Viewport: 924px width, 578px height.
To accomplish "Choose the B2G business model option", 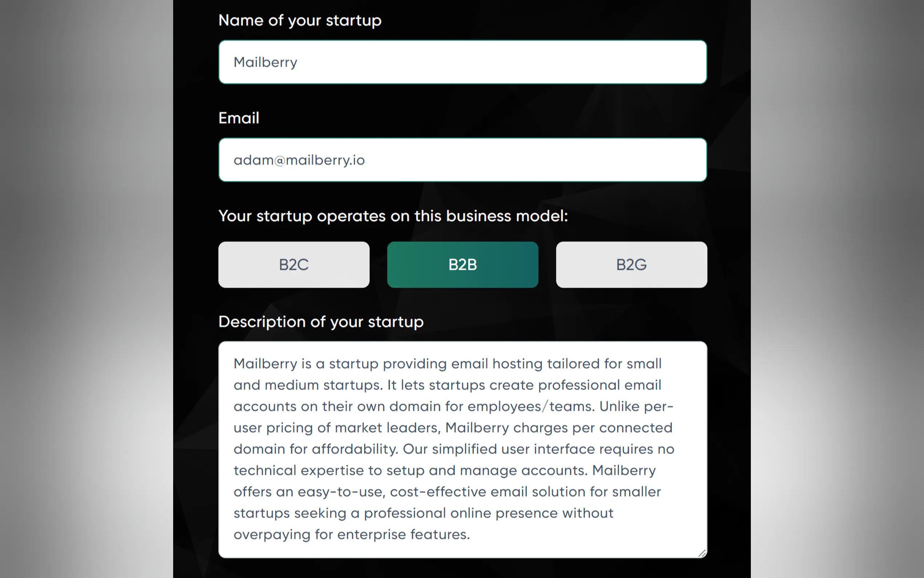I will pos(632,265).
